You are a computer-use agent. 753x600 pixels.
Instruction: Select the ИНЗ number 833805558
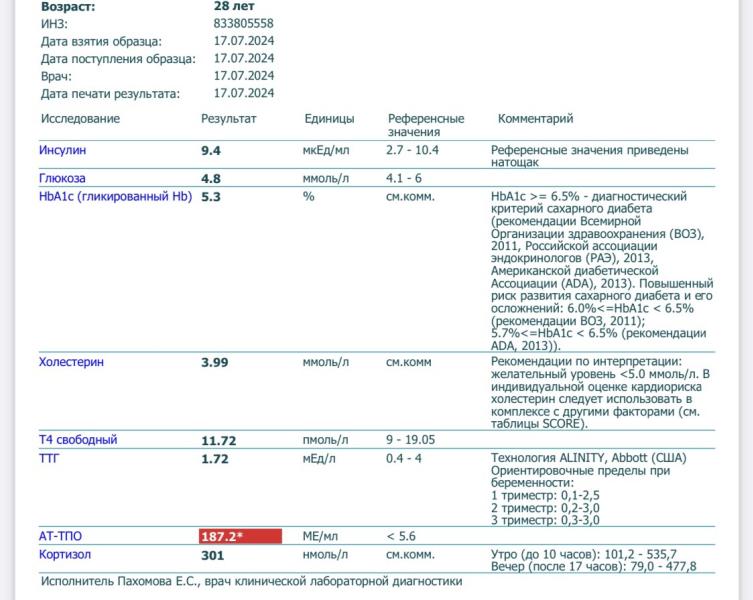[x=243, y=24]
